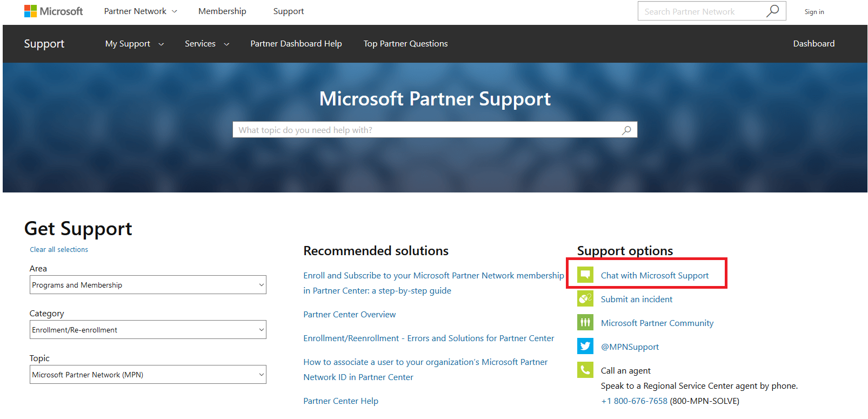Open Microsoft Partner Community link

pyautogui.click(x=657, y=323)
